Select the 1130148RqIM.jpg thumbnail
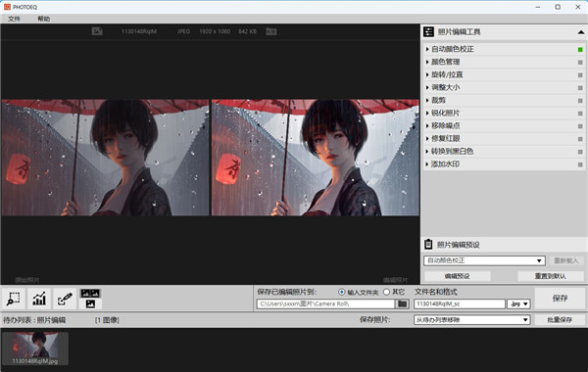The height and width of the screenshot is (372, 588). click(x=35, y=349)
